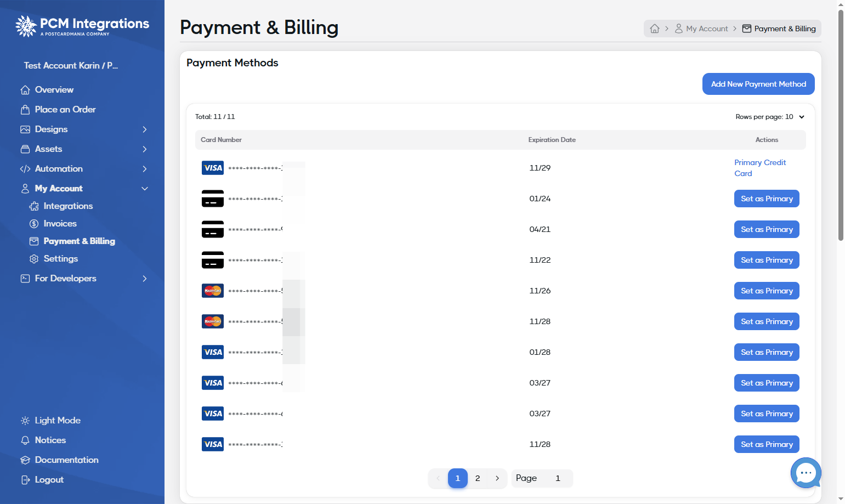Image resolution: width=845 pixels, height=504 pixels.
Task: Click the Expiration Date column header
Action: pos(552,140)
